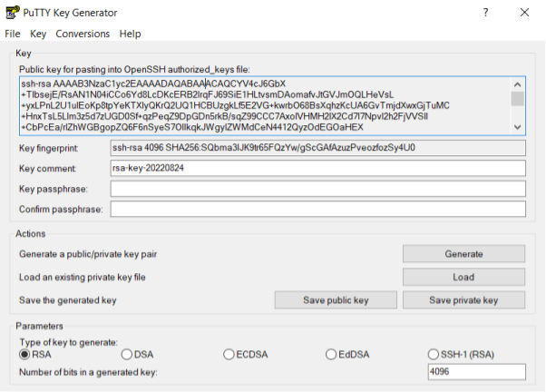Open the Key menu
Image resolution: width=546 pixels, height=392 pixels.
coord(38,34)
